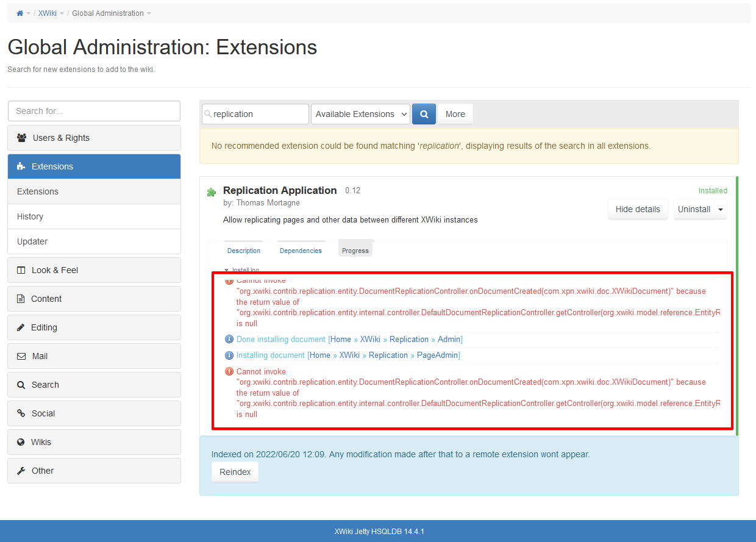Screen dimensions: 756x542
Task: Expand the XWiki breadcrumb dropdown arrow
Action: [x=62, y=13]
